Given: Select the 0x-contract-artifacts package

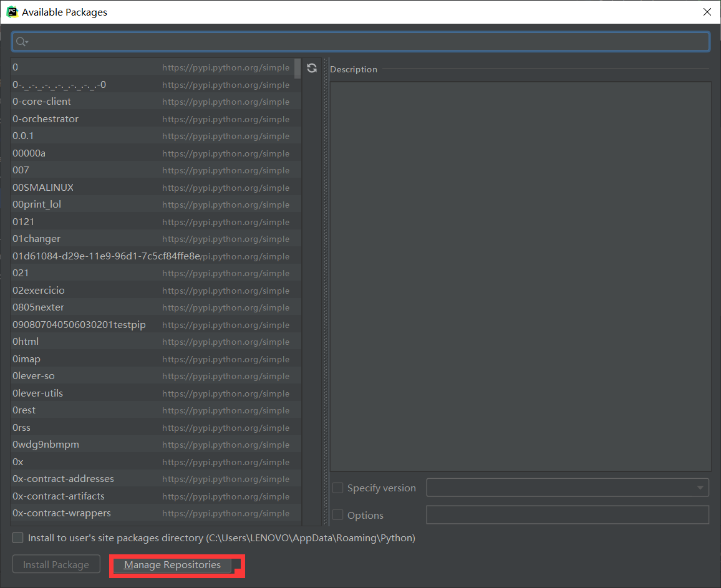Looking at the screenshot, I should click(x=156, y=496).
